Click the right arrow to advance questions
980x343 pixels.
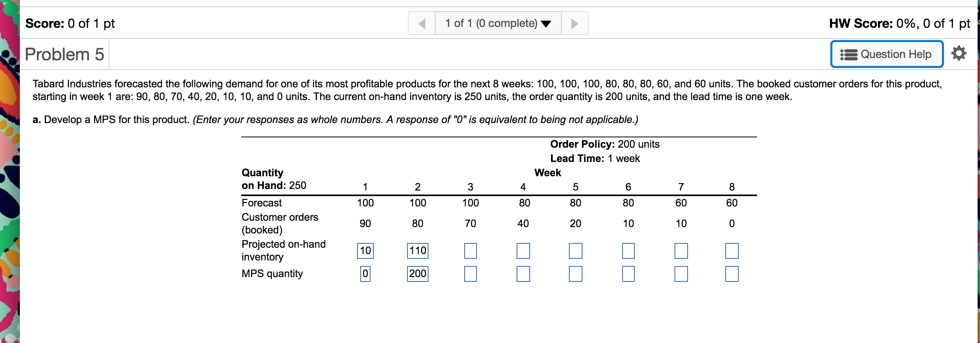click(575, 23)
